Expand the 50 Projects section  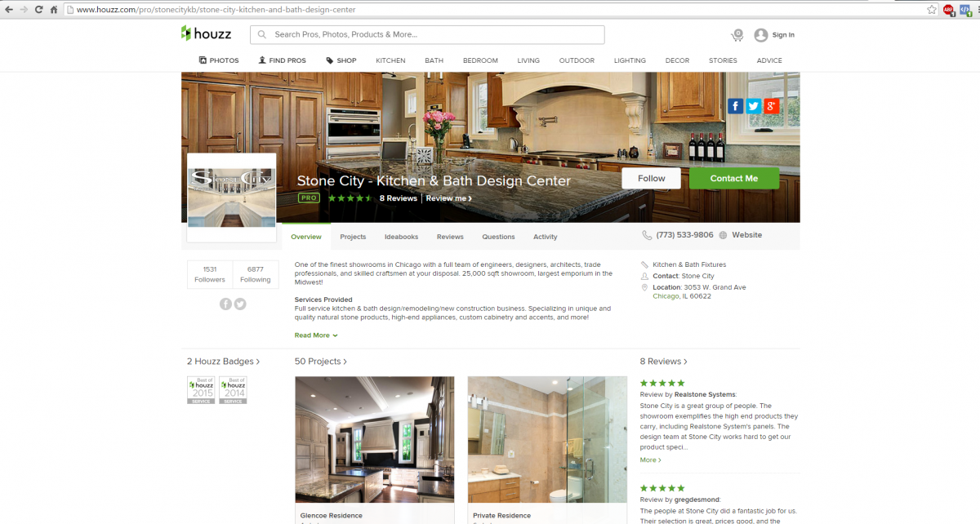(320, 361)
